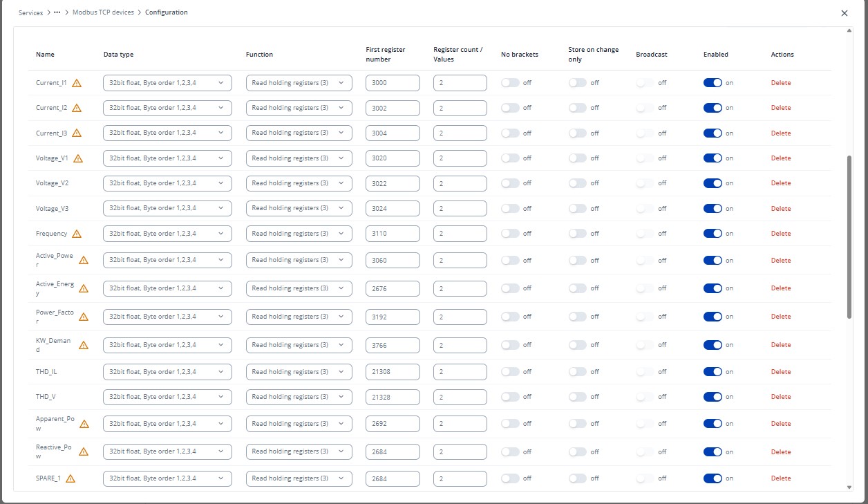Image resolution: width=868 pixels, height=504 pixels.
Task: Open the Data type dropdown for Current_I3
Action: (167, 133)
